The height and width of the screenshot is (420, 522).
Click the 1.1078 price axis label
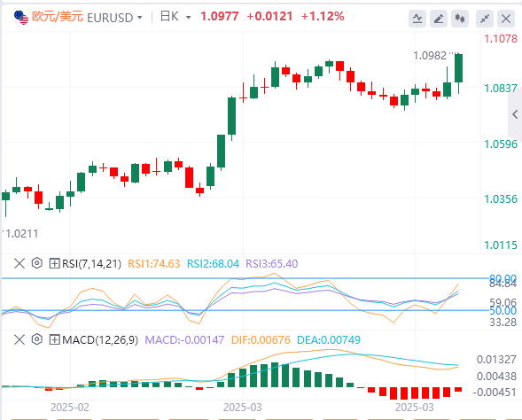[501, 39]
